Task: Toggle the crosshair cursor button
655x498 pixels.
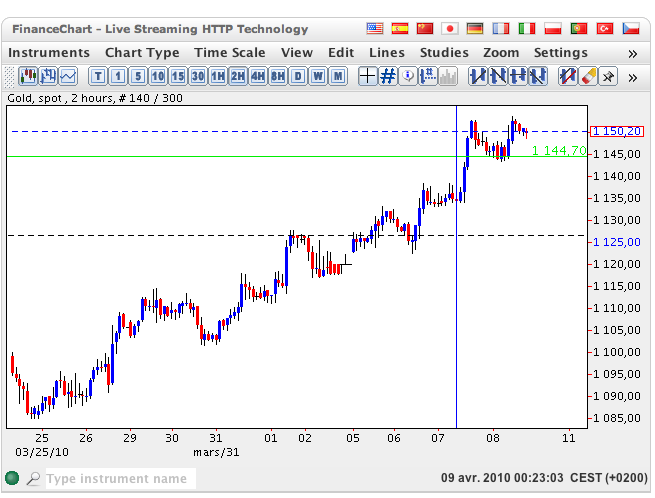Action: tap(367, 75)
